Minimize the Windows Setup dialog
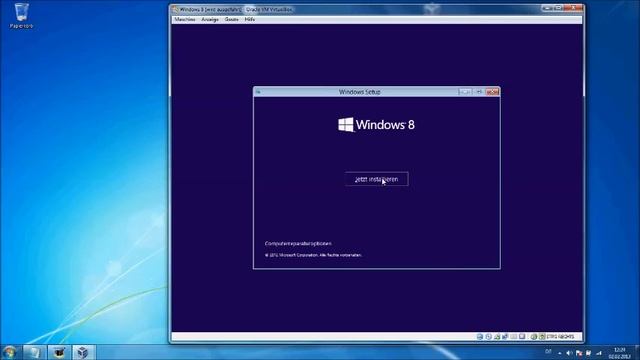Viewport: 640px width, 360px height. pyautogui.click(x=465, y=92)
